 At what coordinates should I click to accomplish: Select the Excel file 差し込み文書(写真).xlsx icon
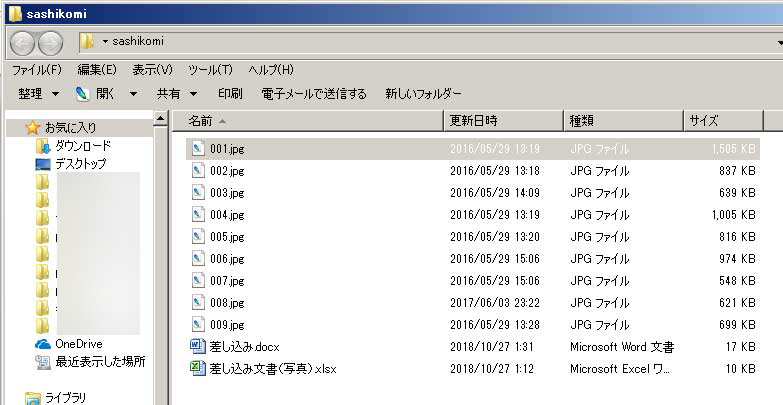[197, 369]
